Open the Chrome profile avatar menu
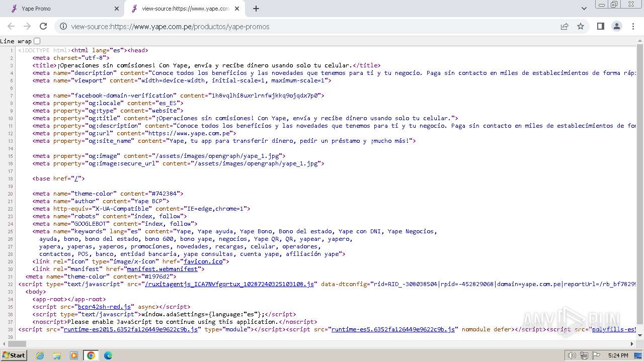This screenshot has width=644, height=362. [616, 26]
